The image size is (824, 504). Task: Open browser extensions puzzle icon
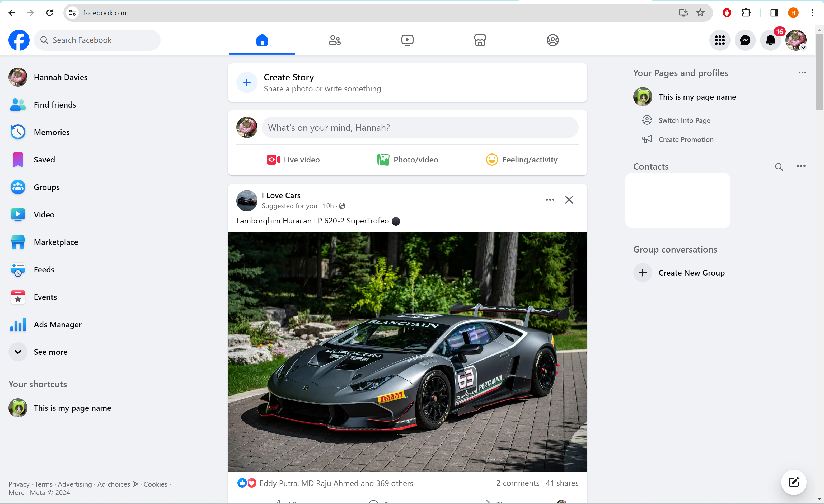coord(746,13)
